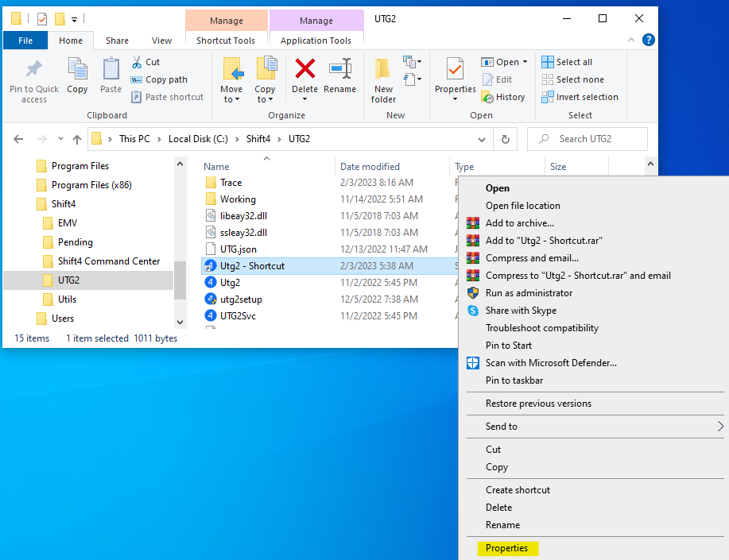Click the navigation Up arrow button
Viewport: 729px width, 560px height.
click(x=77, y=139)
